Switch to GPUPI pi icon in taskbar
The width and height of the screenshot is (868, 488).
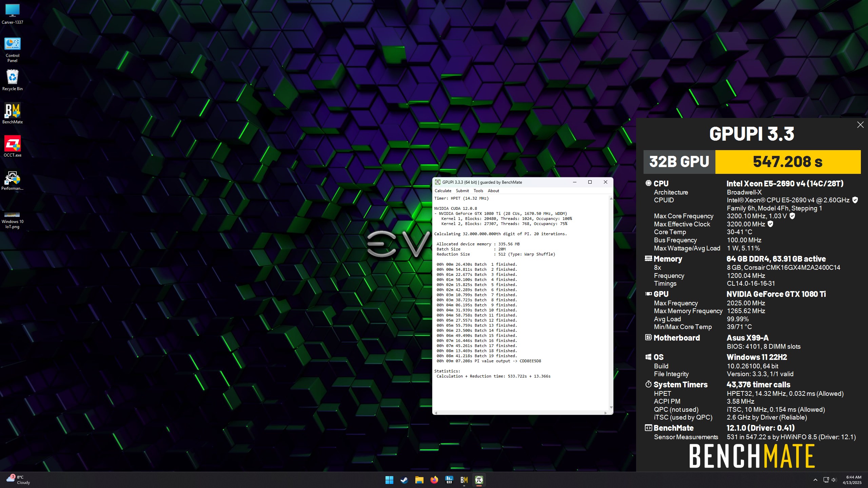point(479,480)
